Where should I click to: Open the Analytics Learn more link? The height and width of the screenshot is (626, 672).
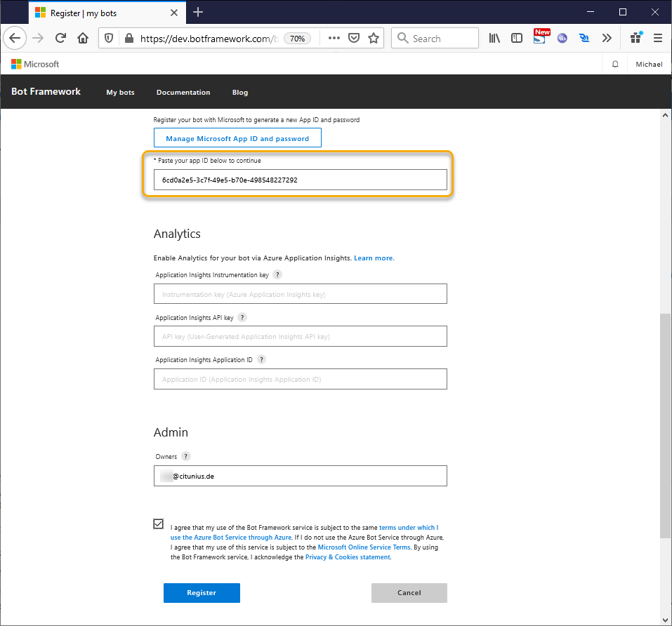pos(374,258)
